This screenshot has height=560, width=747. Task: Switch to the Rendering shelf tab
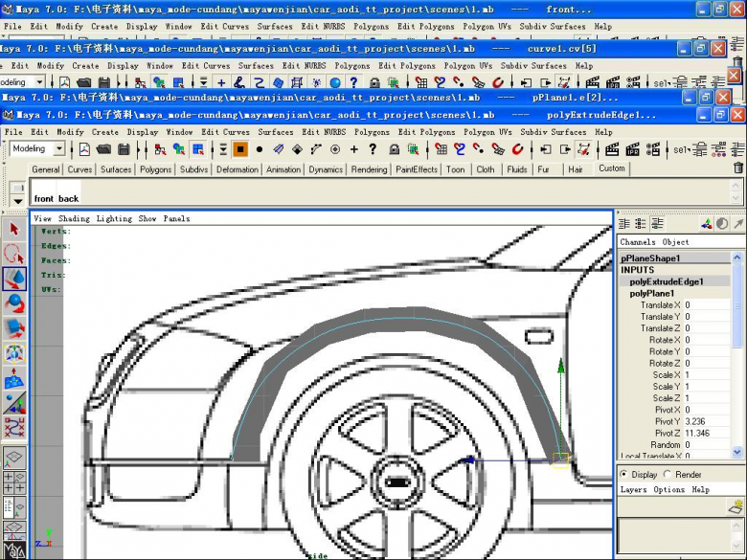click(x=369, y=169)
